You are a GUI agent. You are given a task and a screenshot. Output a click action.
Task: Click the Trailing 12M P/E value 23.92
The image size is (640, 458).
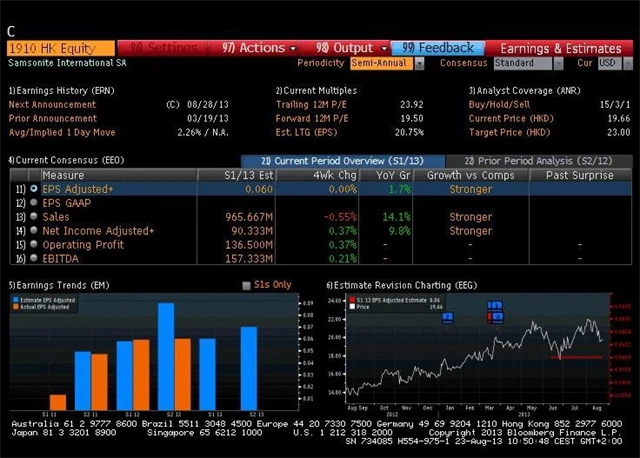pos(411,104)
